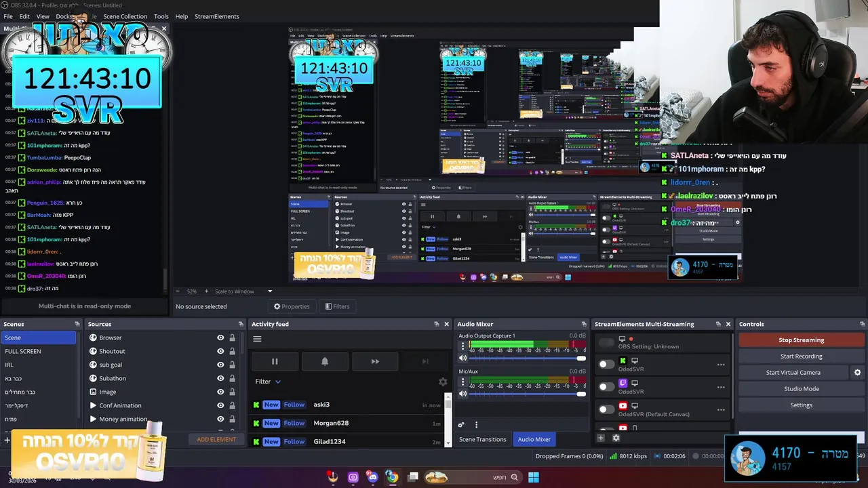This screenshot has width=868, height=488.
Task: Open the Windows Start menu
Action: click(534, 477)
